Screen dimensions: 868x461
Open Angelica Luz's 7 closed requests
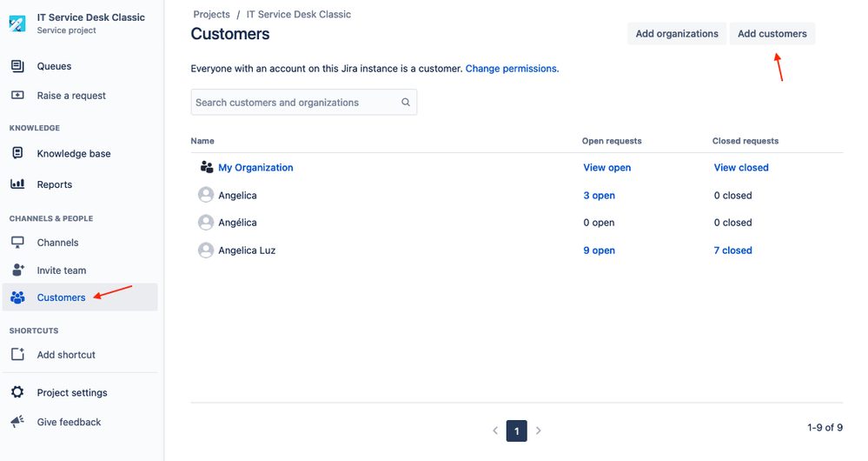point(733,251)
